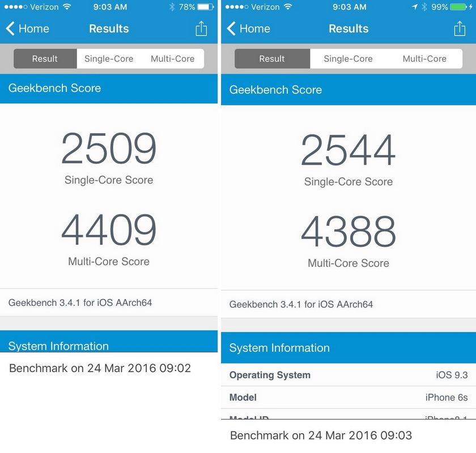The width and height of the screenshot is (476, 453).
Task: Tap the signal strength dots in the left screen
Action: 16,7
